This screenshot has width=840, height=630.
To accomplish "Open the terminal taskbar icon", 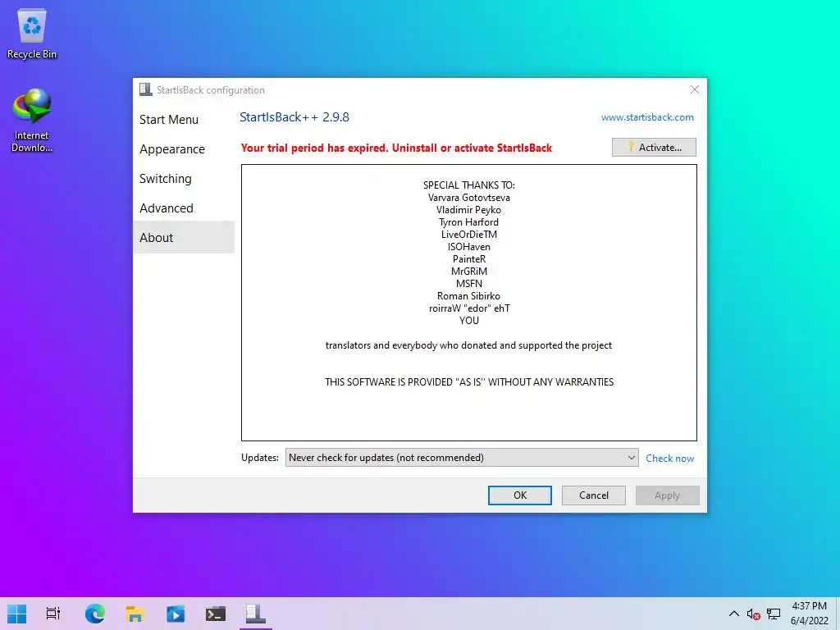I will [216, 614].
